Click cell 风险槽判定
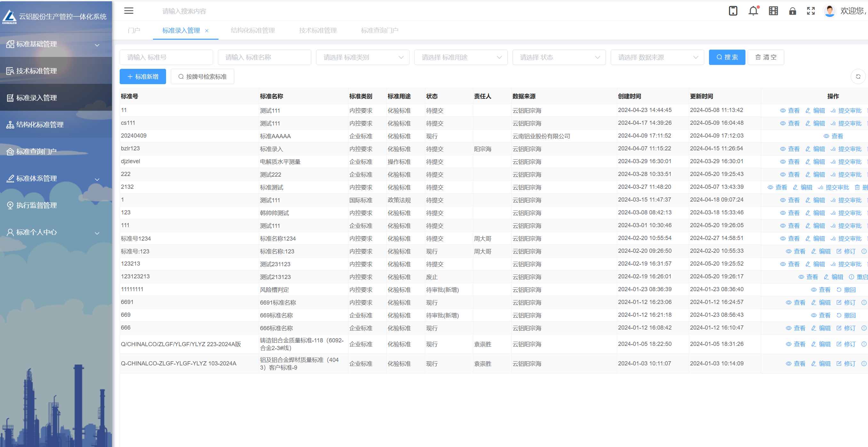The height and width of the screenshot is (447, 868). click(x=274, y=290)
